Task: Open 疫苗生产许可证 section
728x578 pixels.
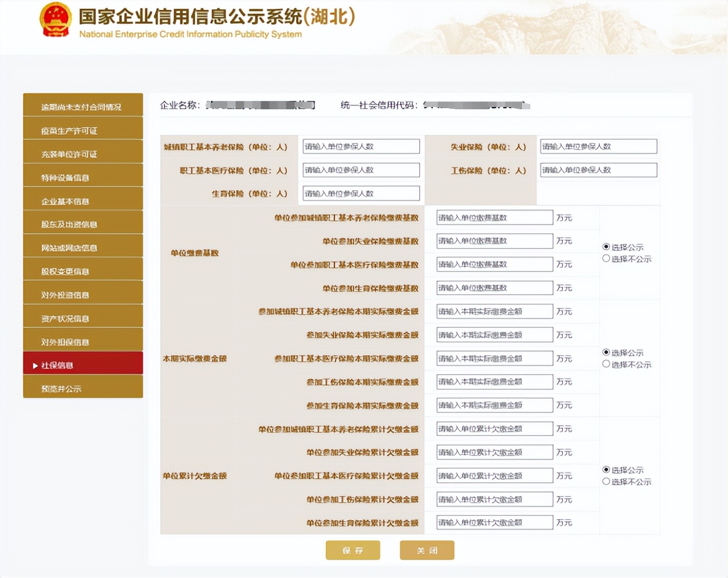Action: [x=82, y=130]
